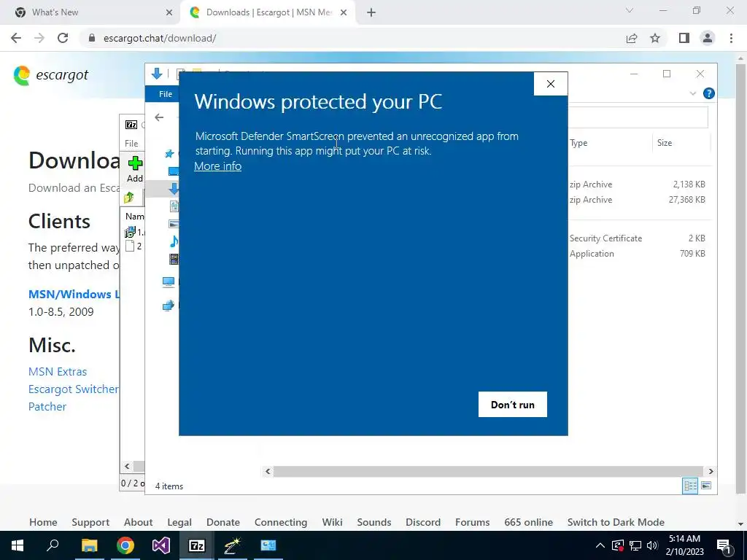
Task: Click the More info link in SmartScreen dialog
Action: click(x=217, y=166)
